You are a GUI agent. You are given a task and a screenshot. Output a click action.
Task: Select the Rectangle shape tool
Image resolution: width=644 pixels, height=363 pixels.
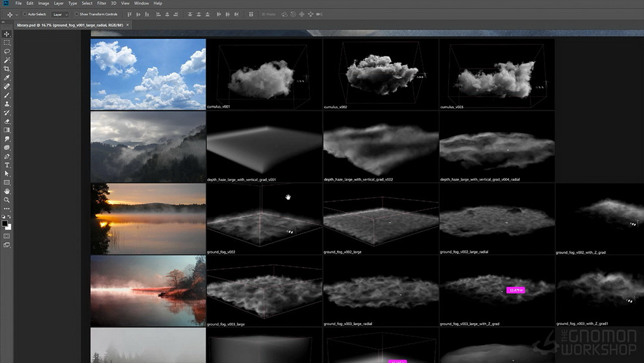7,182
